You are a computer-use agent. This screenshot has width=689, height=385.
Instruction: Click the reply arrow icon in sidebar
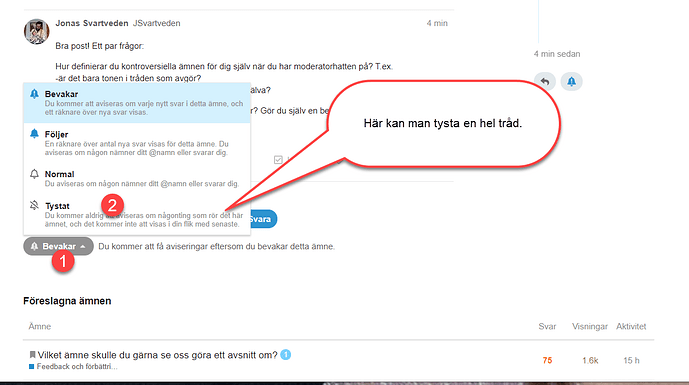[x=545, y=82]
